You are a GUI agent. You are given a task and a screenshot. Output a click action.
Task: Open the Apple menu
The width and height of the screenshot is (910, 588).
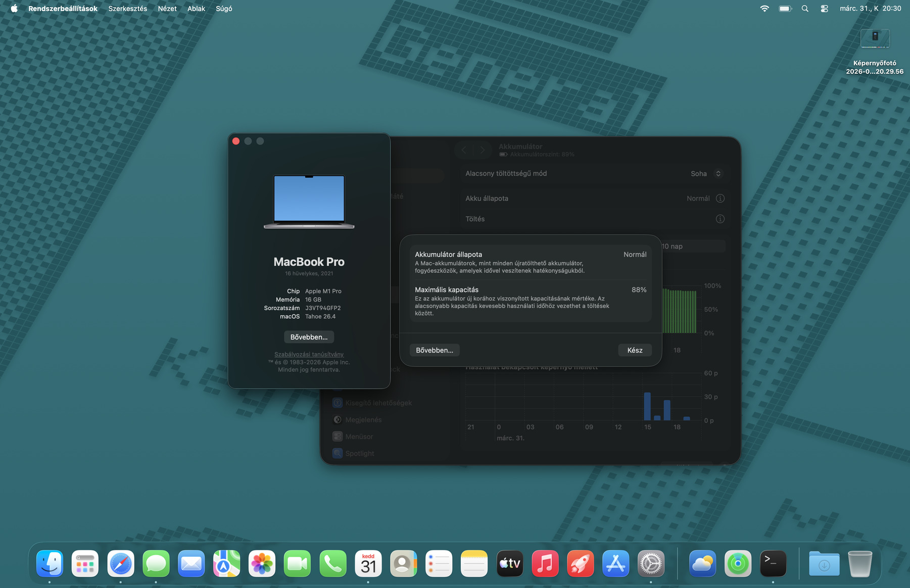pyautogui.click(x=14, y=9)
